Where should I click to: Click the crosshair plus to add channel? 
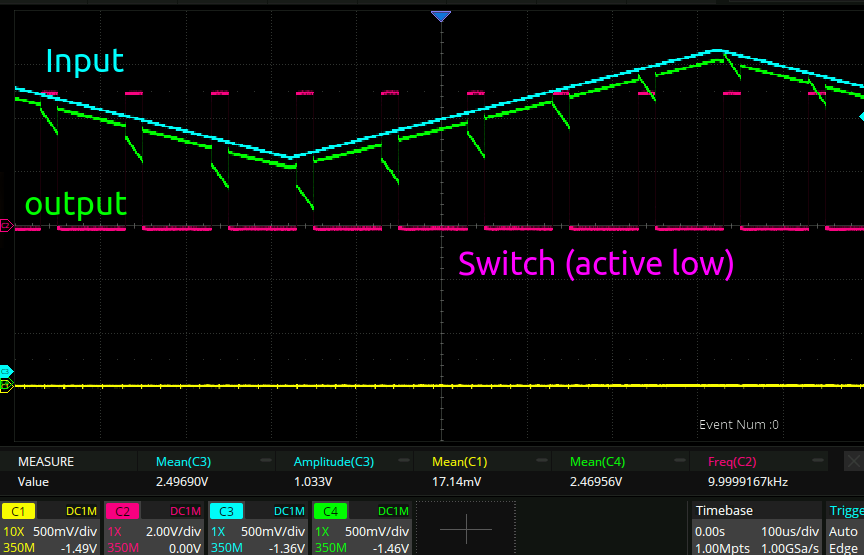pos(465,528)
